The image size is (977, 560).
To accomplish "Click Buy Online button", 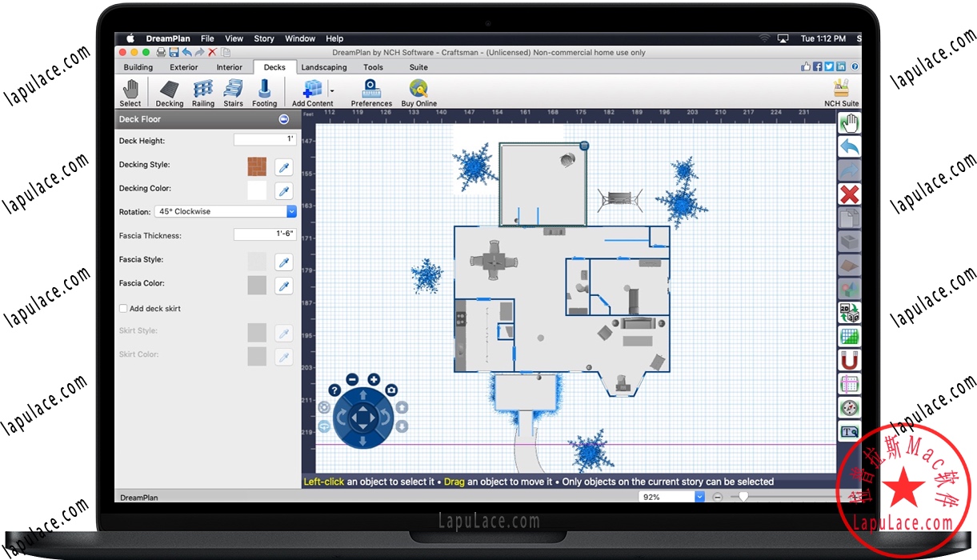I will (418, 93).
